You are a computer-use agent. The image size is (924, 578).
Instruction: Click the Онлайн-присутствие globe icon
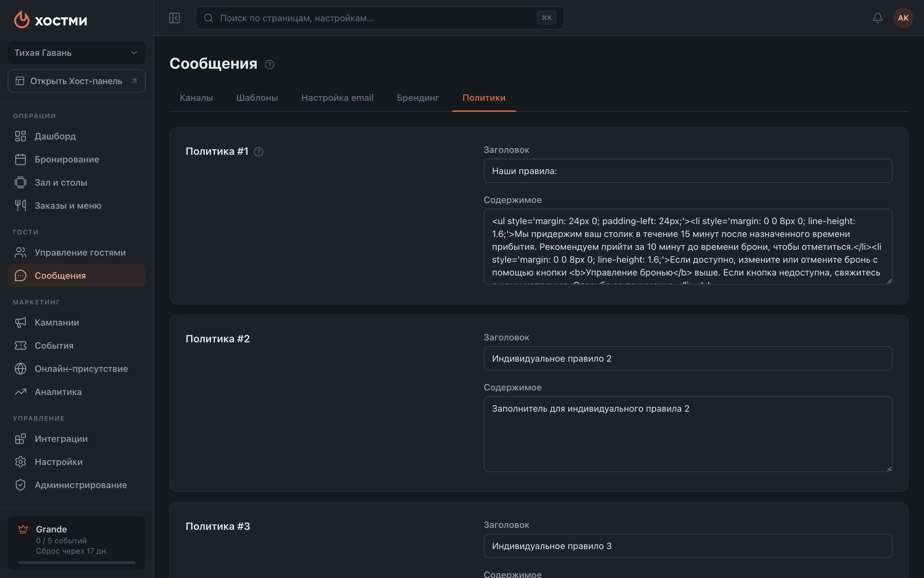point(21,369)
